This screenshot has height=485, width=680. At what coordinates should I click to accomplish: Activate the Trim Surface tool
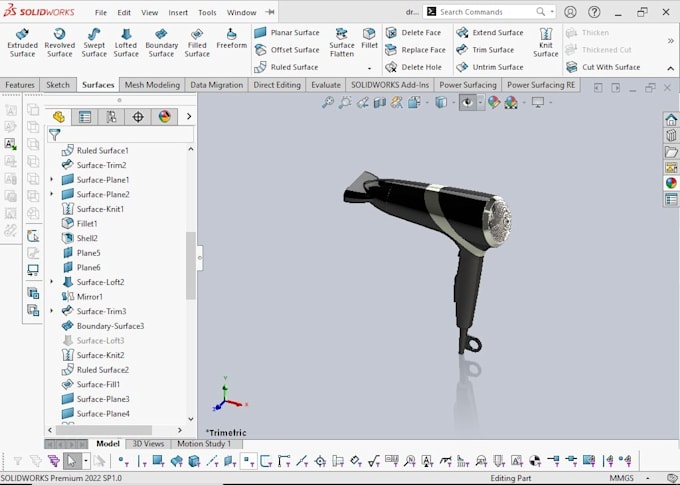click(x=485, y=50)
